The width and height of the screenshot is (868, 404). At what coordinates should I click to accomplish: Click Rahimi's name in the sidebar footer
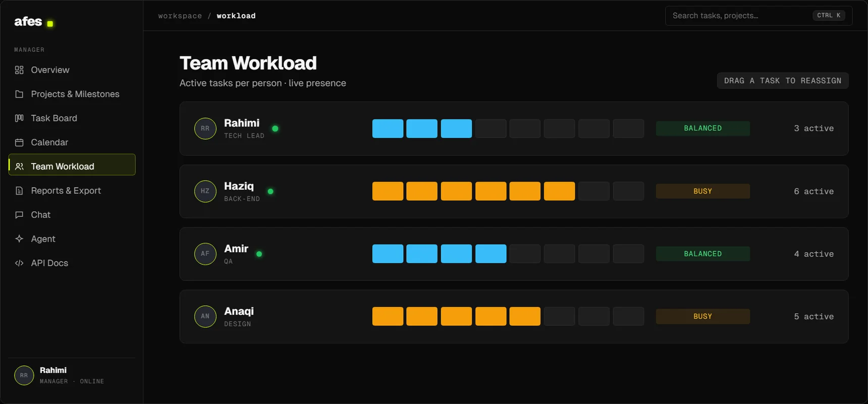[x=53, y=370]
